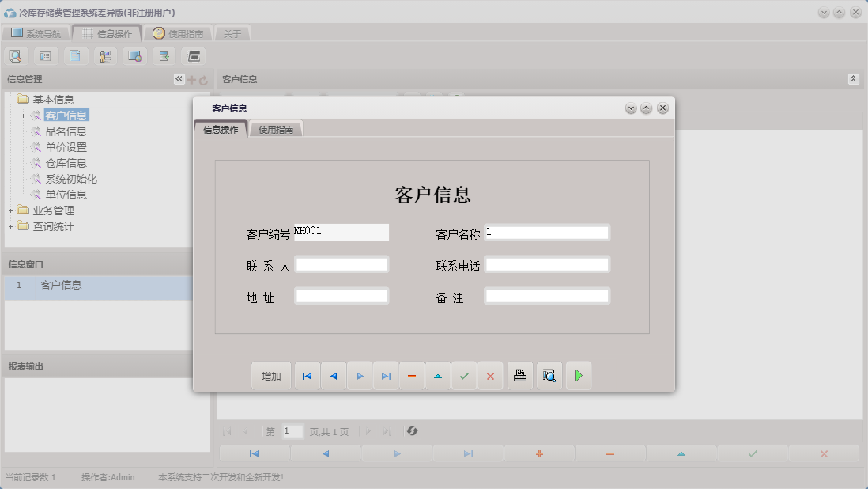Confirm the record with the green checkmark
This screenshot has height=489, width=868.
464,375
